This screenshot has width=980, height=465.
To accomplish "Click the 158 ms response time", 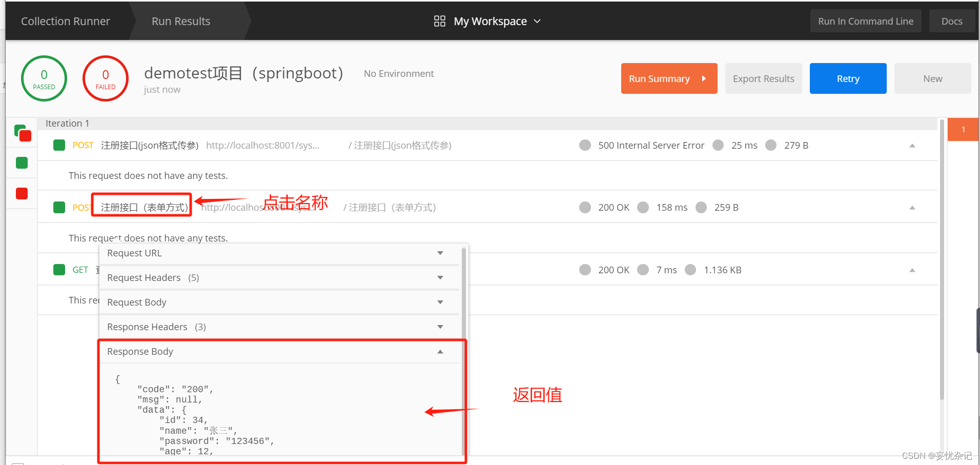I will pos(672,207).
